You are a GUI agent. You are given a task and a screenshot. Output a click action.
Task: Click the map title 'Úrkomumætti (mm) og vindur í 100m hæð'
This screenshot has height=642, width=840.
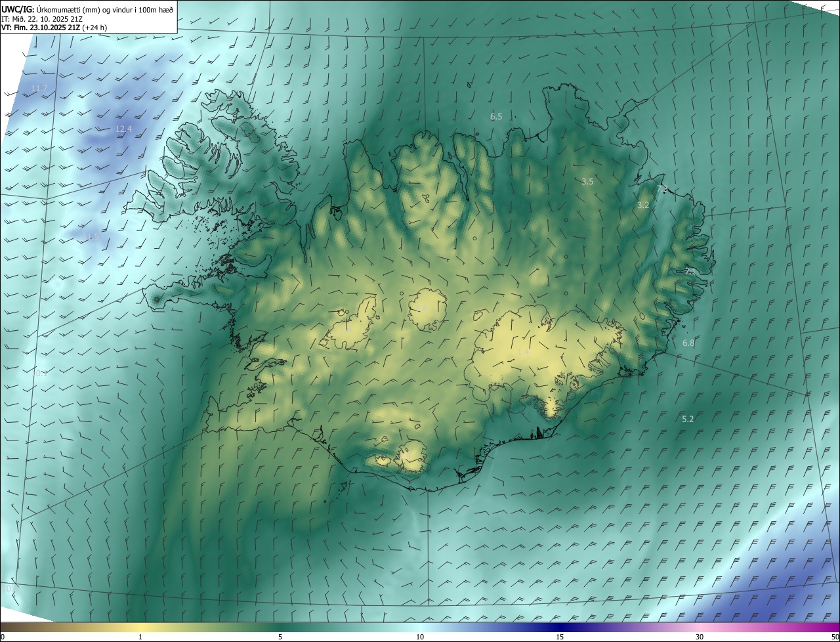(x=105, y=9)
